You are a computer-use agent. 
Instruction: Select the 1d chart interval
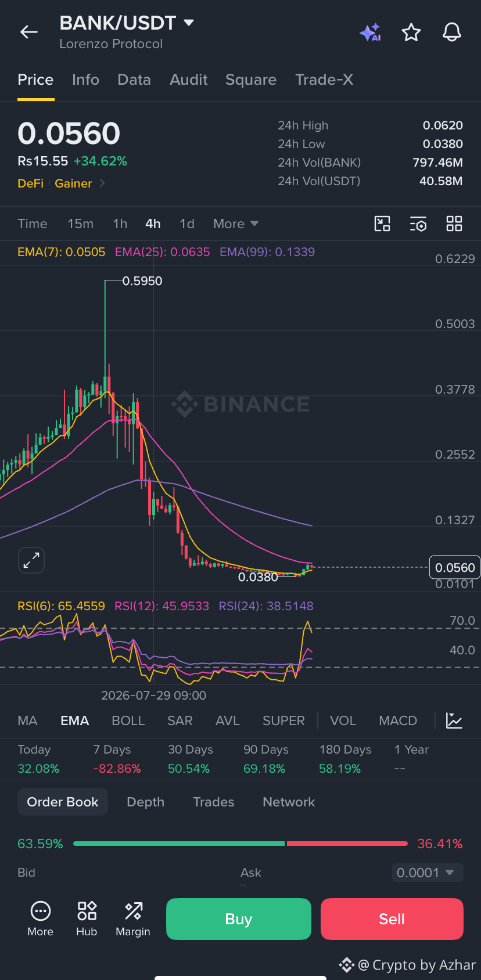coord(187,224)
